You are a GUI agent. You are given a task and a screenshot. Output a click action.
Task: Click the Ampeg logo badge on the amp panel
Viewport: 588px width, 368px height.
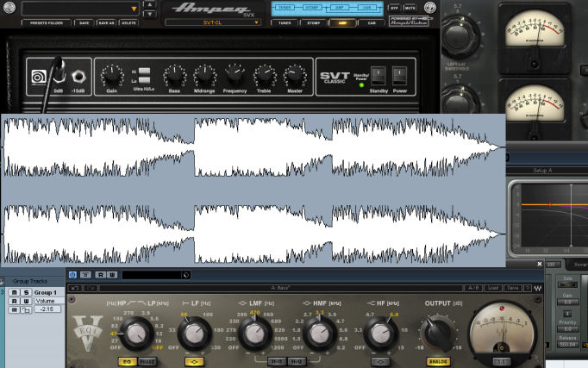[x=38, y=77]
